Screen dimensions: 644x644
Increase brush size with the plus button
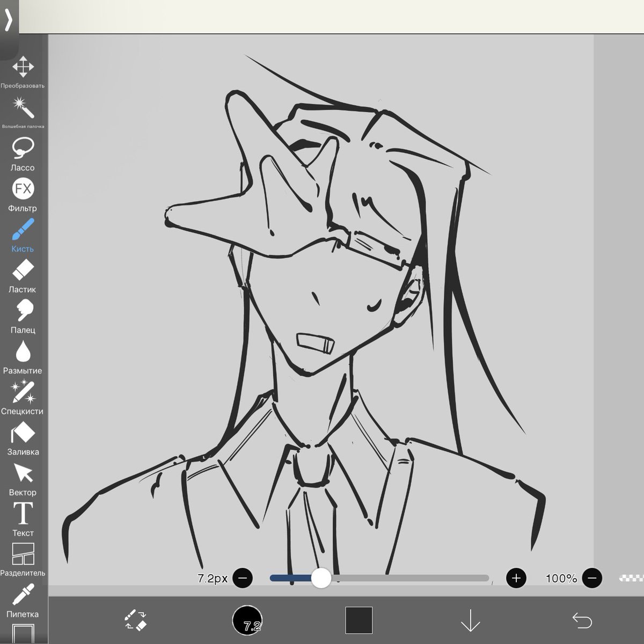[x=516, y=578]
